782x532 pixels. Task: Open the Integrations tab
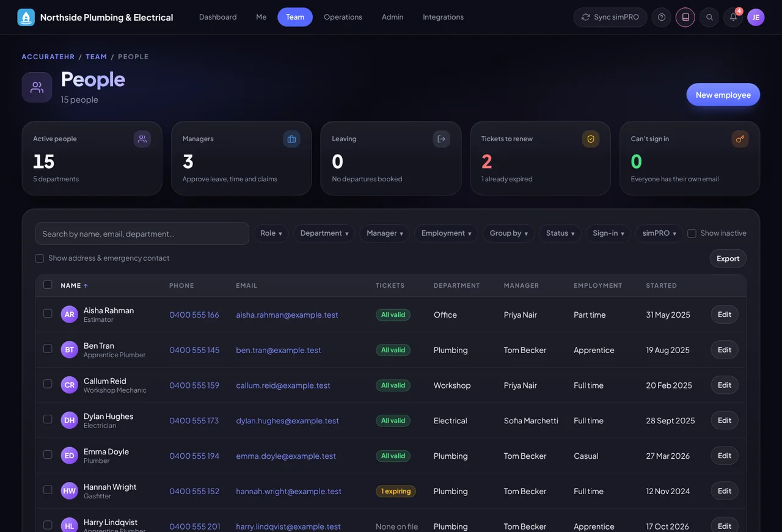444,17
